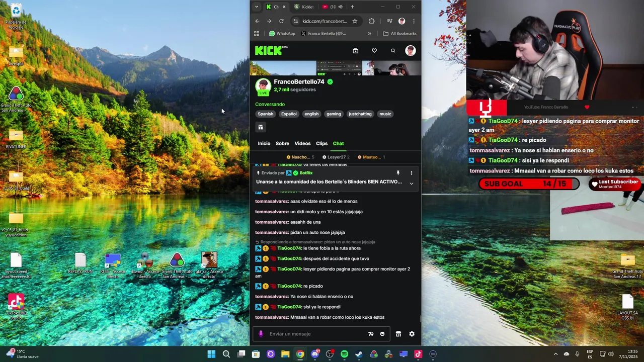This screenshot has width=644, height=362.
Task: Open the chat translate icon in message box
Action: click(x=371, y=334)
